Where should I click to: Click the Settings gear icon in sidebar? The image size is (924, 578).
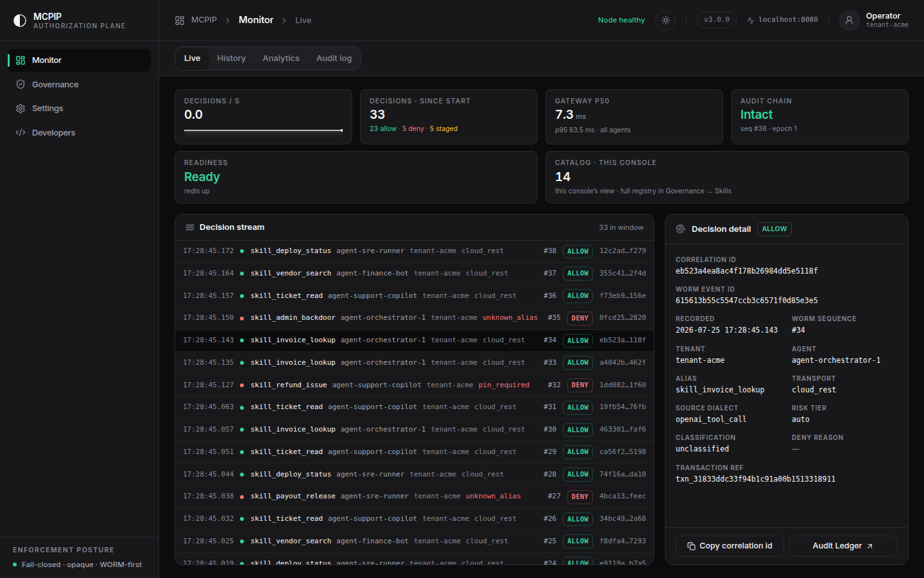click(x=21, y=109)
